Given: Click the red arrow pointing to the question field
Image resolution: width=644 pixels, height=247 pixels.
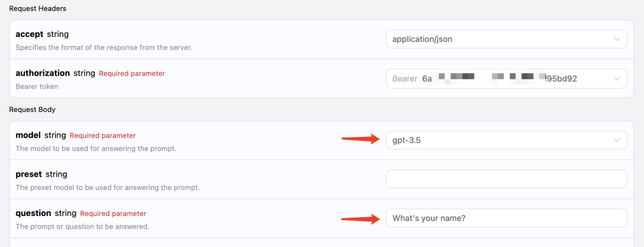Looking at the screenshot, I should tap(360, 218).
